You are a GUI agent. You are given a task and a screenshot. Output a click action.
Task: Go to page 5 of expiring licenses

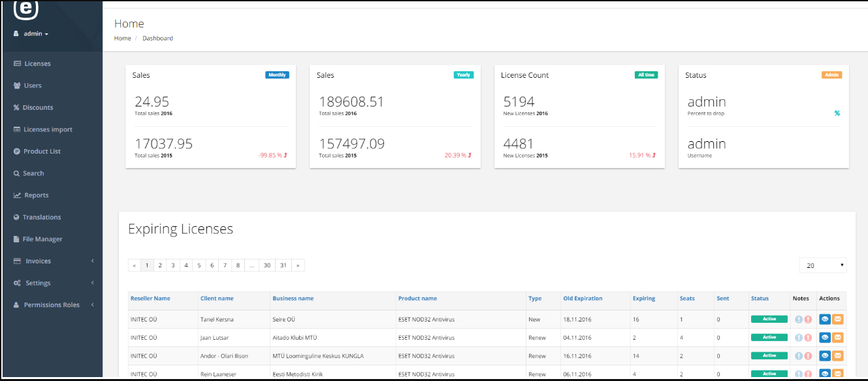pyautogui.click(x=199, y=265)
